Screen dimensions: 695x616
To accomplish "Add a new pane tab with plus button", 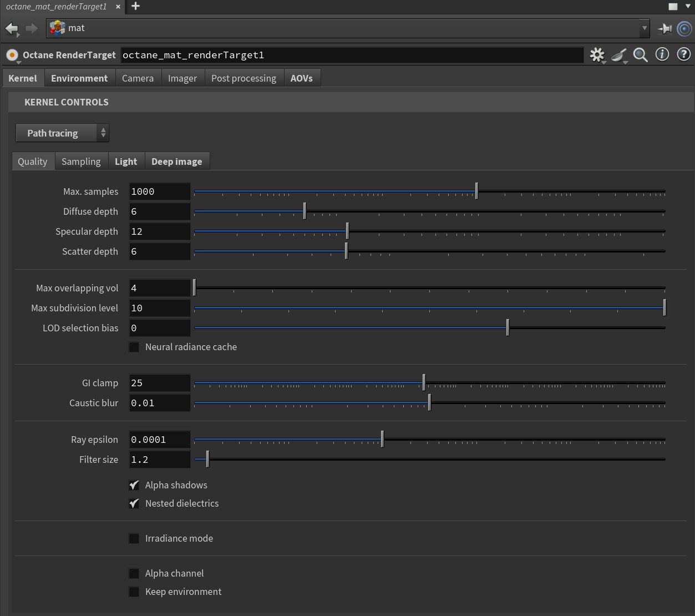I will pos(135,7).
